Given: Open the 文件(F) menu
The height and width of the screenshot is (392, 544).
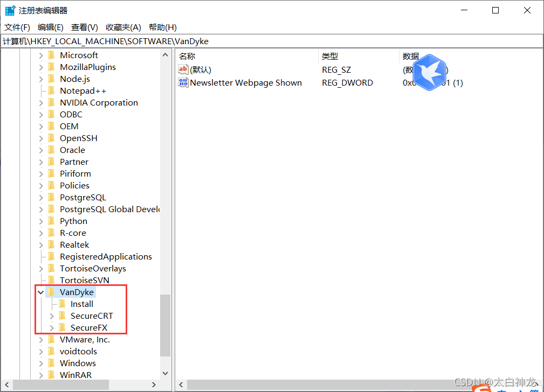Looking at the screenshot, I should 17,27.
